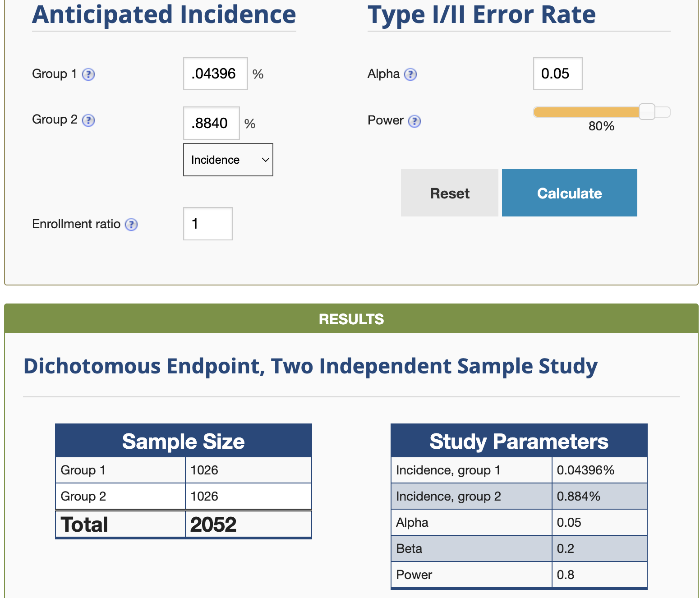Click the Group 1 help icon

pos(88,74)
